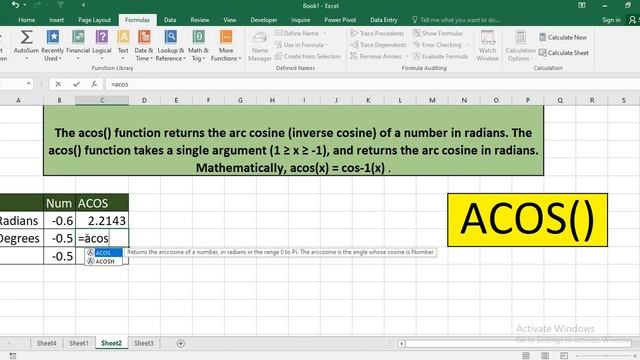Add a new sheet with plus icon
This screenshot has height=360, width=640.
pyautogui.click(x=180, y=344)
